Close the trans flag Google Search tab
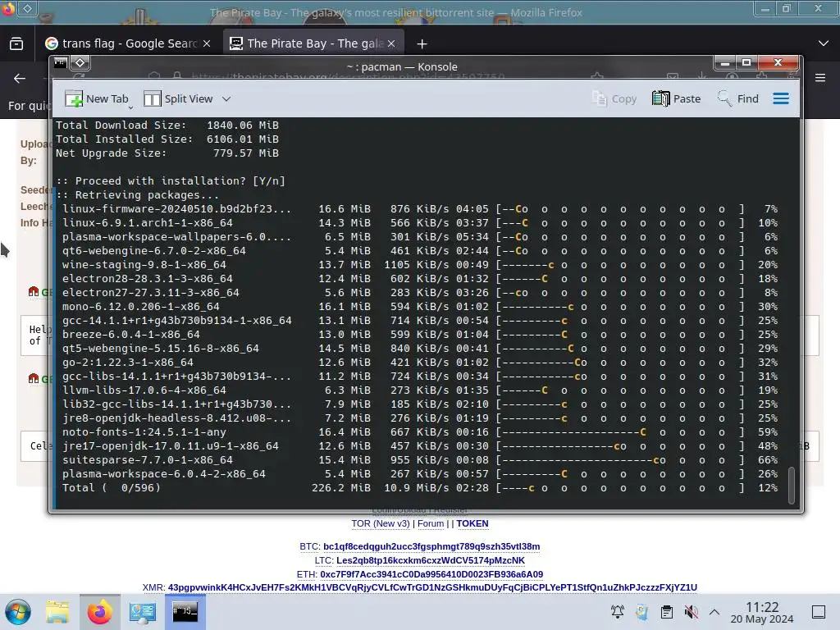840x630 pixels. (x=207, y=43)
